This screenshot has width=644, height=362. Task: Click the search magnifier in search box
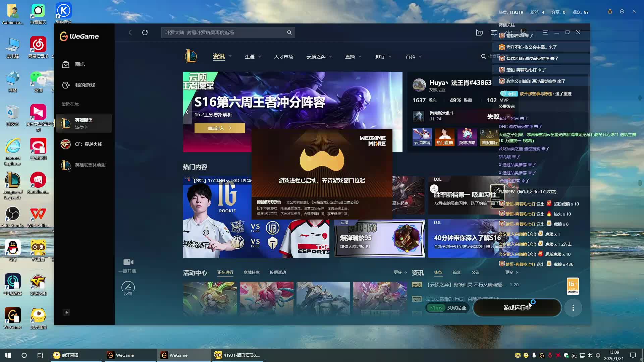click(289, 33)
